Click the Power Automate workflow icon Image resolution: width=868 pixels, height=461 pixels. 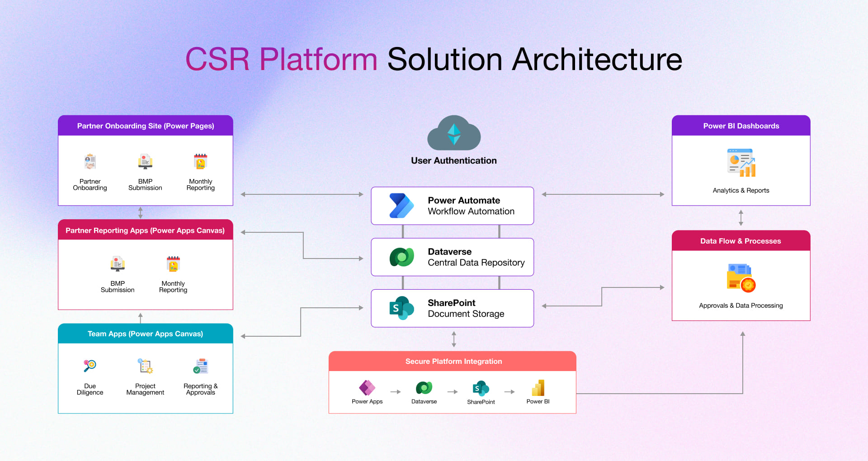401,206
